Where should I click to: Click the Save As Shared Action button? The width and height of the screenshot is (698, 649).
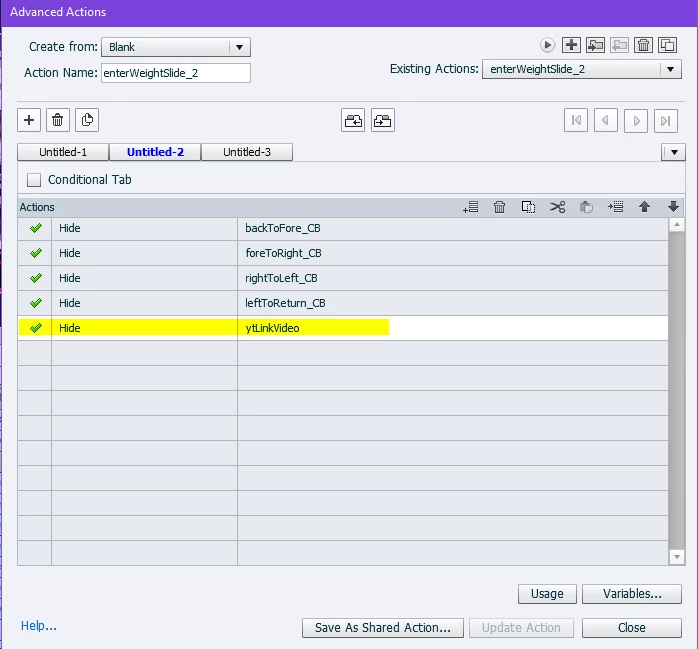pos(383,628)
